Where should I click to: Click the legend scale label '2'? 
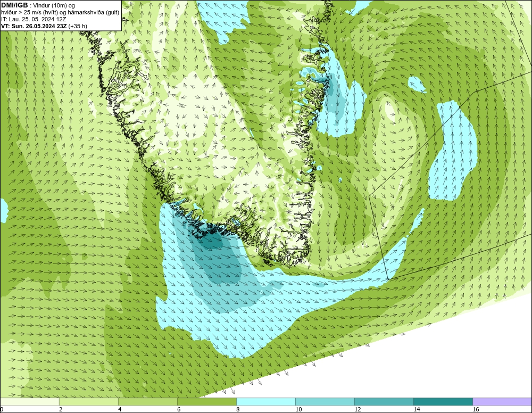coord(61,409)
